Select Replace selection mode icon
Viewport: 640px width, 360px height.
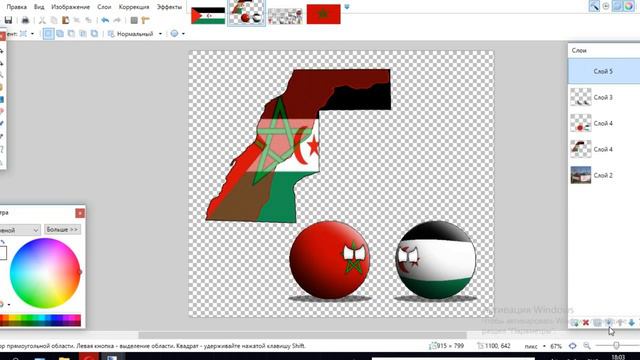click(48, 34)
